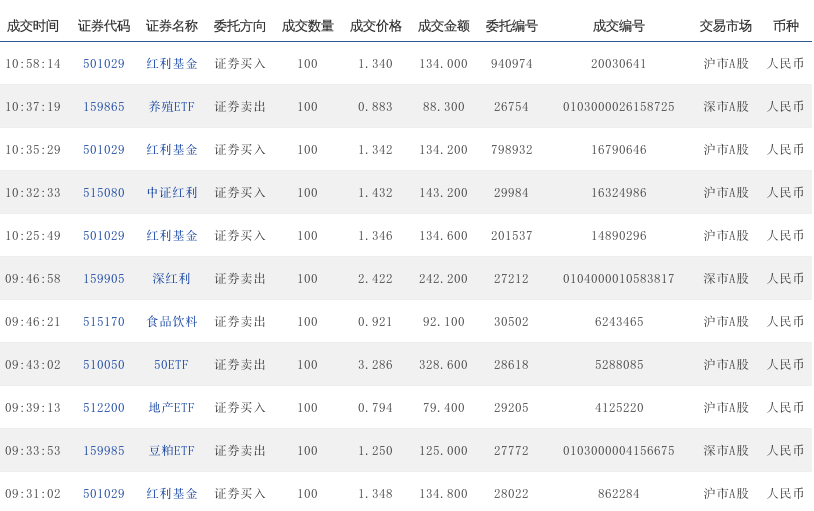Screen dimensions: 814x511
Task: Open 红利基金 in the 09:31:02 row
Action: pos(172,494)
